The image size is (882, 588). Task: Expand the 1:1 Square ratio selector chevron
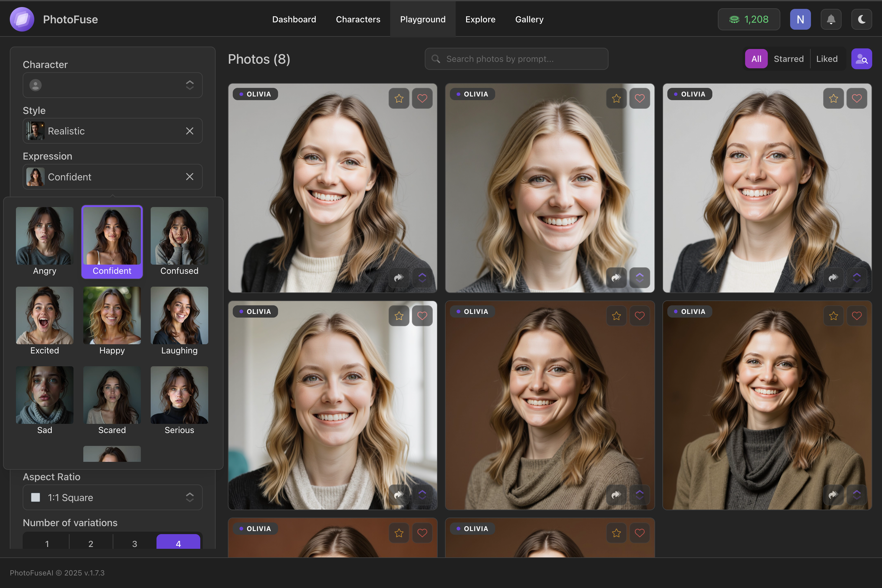click(190, 497)
